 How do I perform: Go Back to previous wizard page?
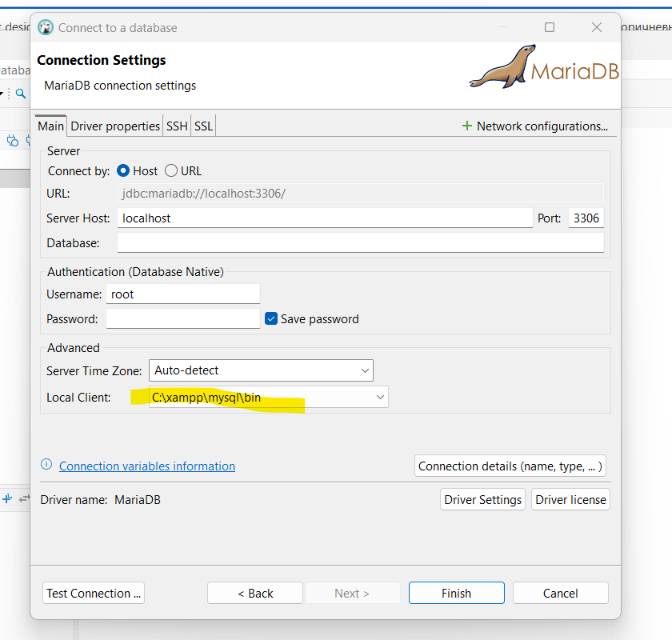click(255, 593)
